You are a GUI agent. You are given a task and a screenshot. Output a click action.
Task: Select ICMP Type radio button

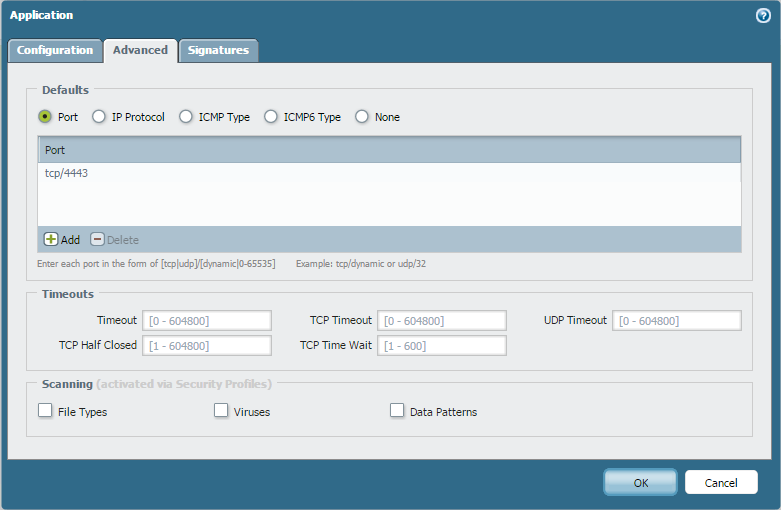pyautogui.click(x=186, y=117)
